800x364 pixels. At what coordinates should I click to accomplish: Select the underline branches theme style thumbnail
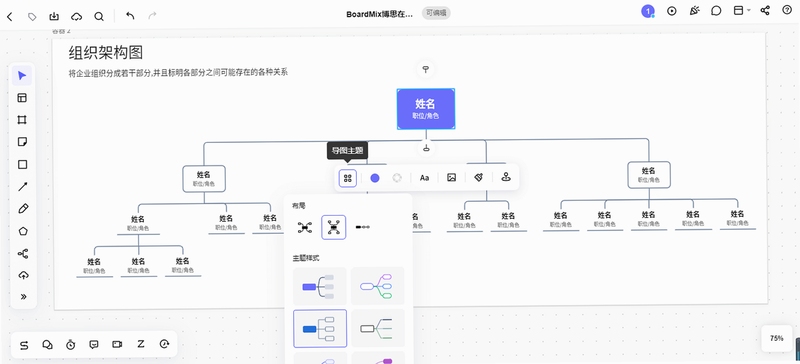(x=378, y=328)
